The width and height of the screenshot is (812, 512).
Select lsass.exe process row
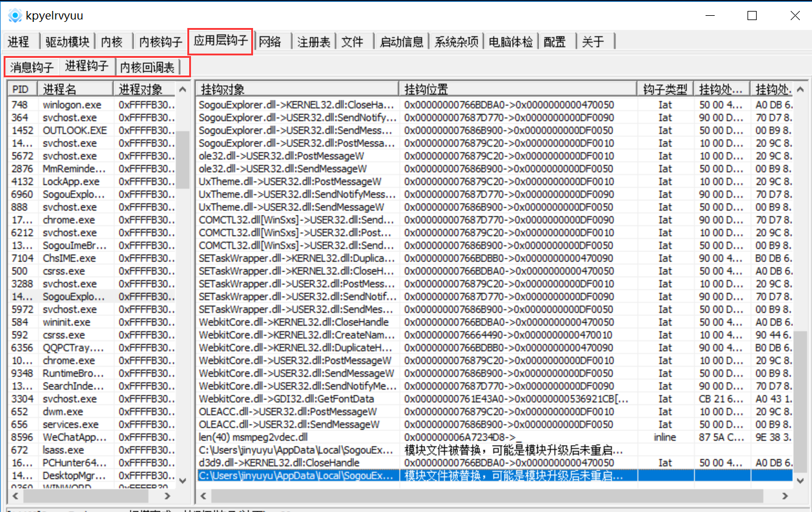pyautogui.click(x=92, y=450)
